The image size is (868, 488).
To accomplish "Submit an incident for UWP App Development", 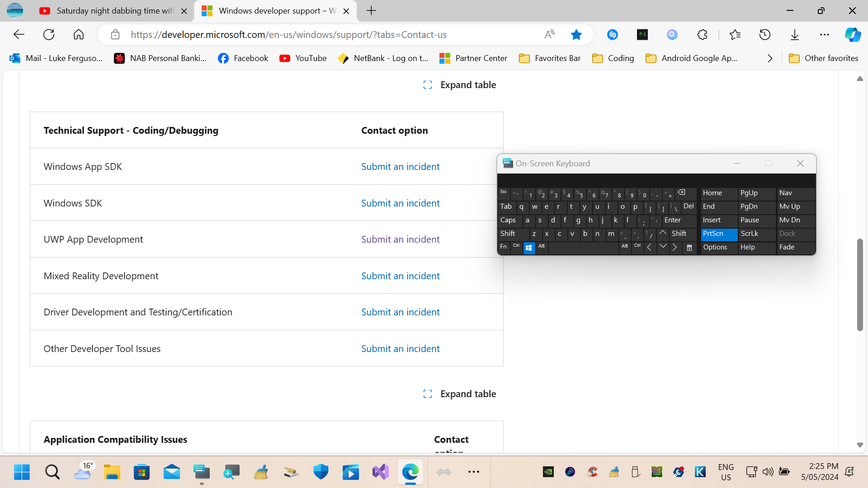I will 400,239.
